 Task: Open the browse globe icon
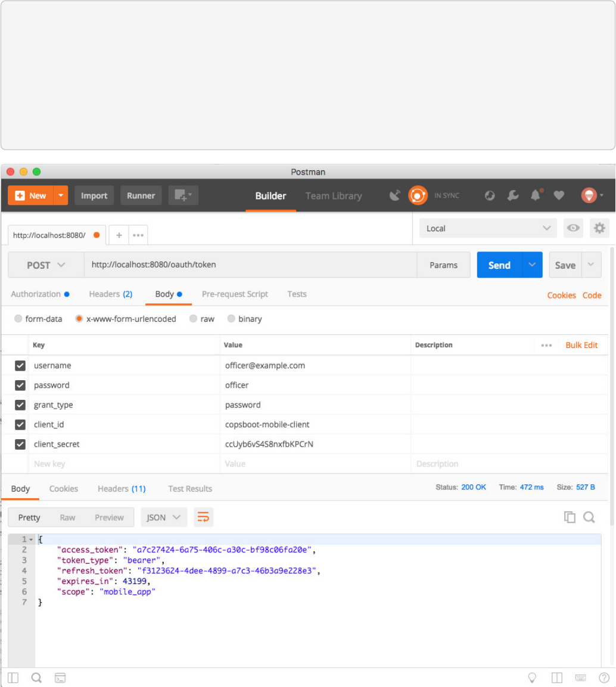(x=490, y=195)
